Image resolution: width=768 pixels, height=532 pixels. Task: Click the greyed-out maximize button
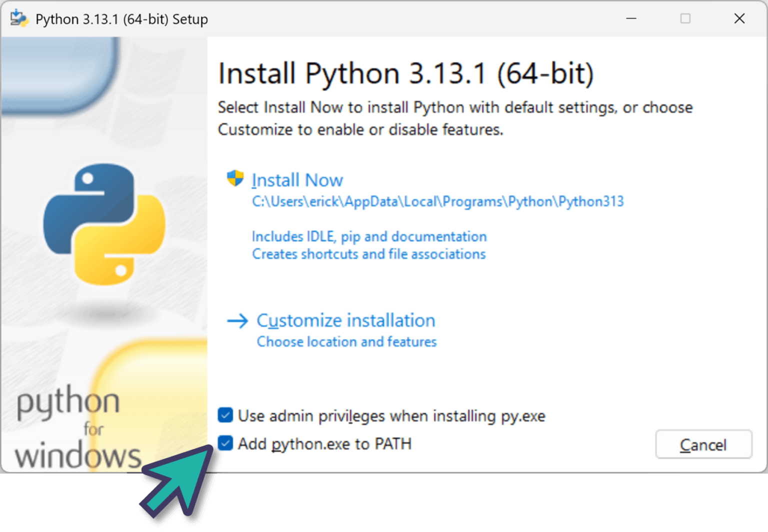point(685,18)
